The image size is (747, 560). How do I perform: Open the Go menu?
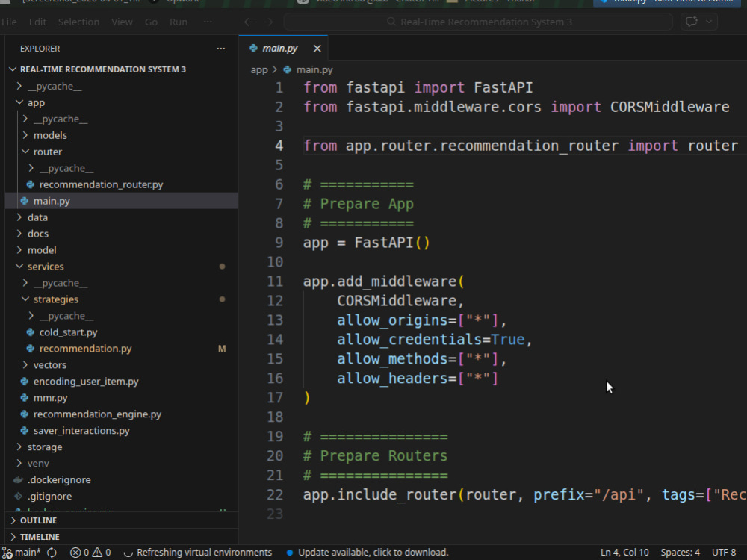pyautogui.click(x=151, y=22)
